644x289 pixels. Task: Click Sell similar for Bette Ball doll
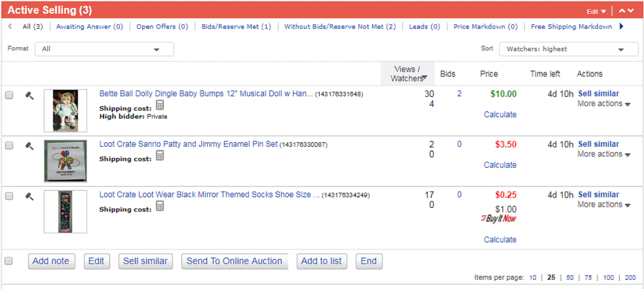click(598, 94)
